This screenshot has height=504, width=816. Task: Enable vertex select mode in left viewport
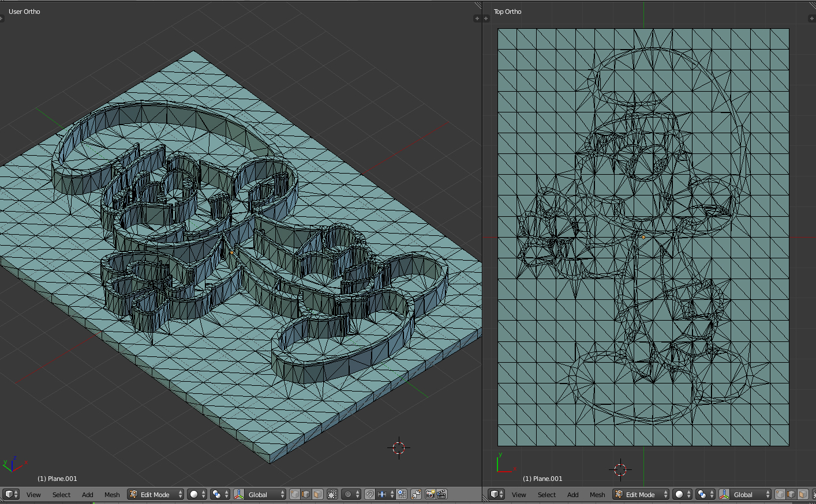tap(295, 494)
